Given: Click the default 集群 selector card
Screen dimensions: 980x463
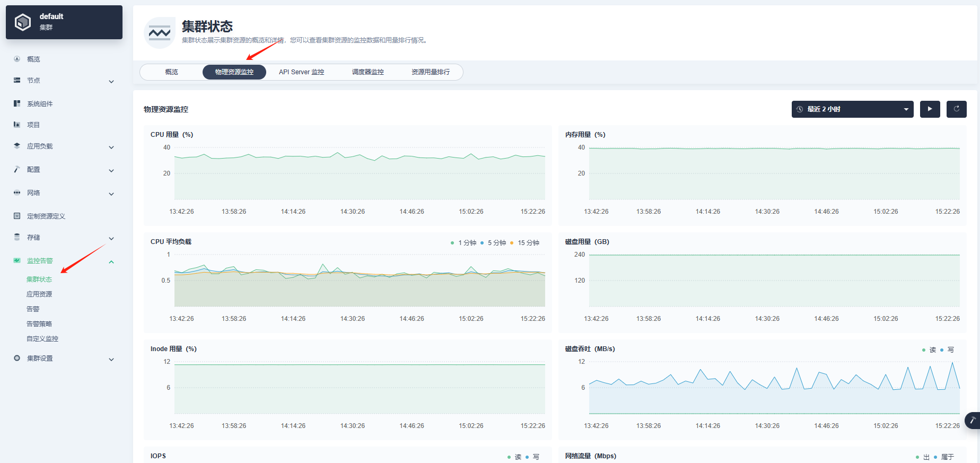Looking at the screenshot, I should pyautogui.click(x=64, y=22).
